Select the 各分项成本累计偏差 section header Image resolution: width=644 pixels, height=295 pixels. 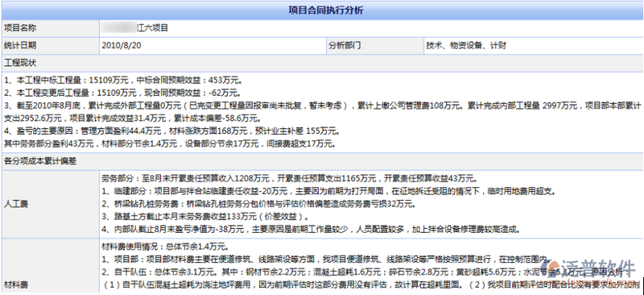322,161
